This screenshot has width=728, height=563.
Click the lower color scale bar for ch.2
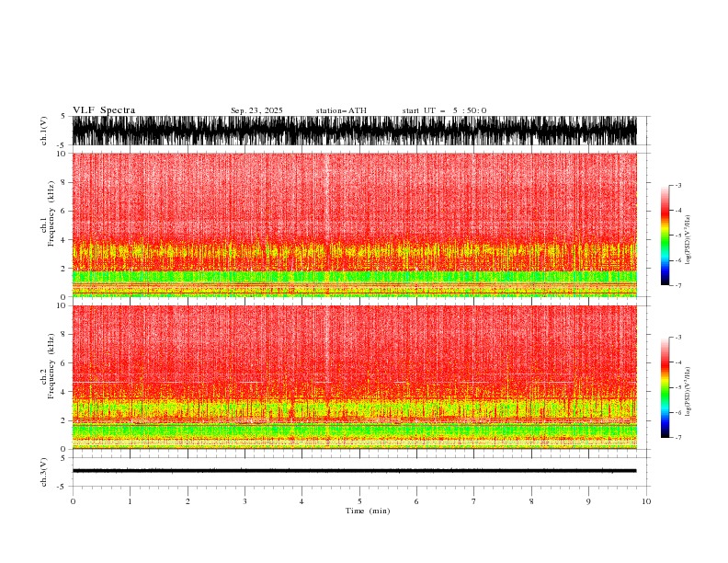pos(665,387)
